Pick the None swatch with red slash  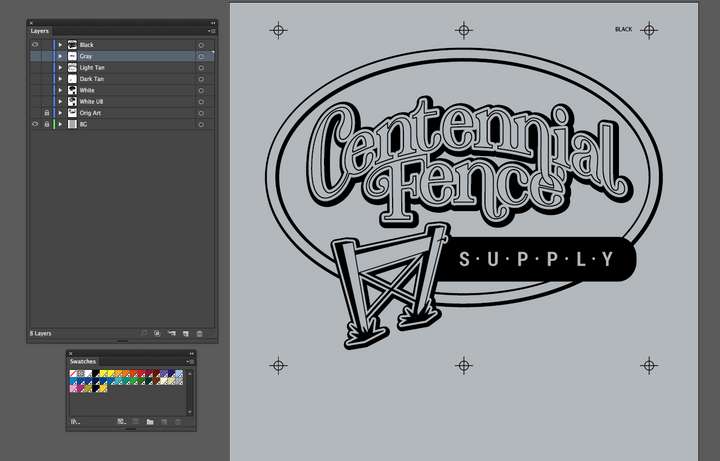[x=73, y=374]
